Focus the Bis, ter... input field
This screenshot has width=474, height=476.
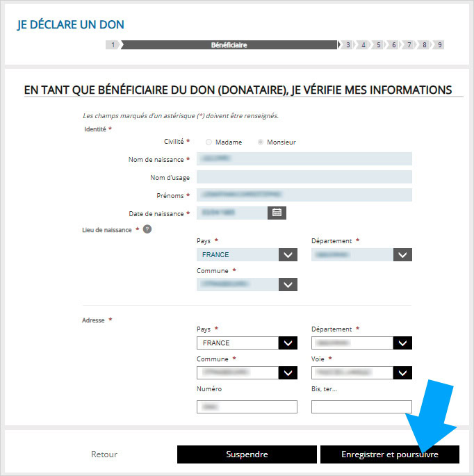[361, 407]
